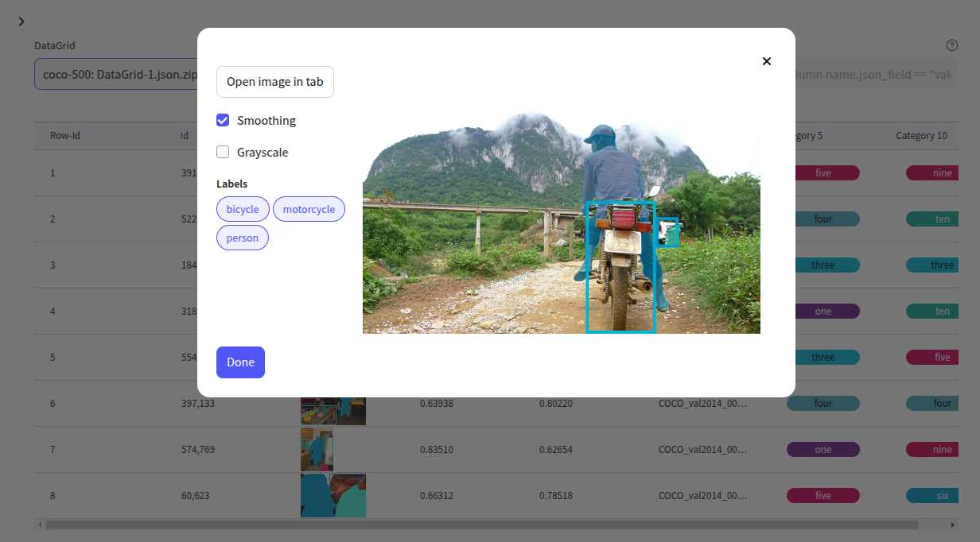Expand the sidebar chevron arrow
Viewport: 980px width, 542px height.
pyautogui.click(x=21, y=21)
